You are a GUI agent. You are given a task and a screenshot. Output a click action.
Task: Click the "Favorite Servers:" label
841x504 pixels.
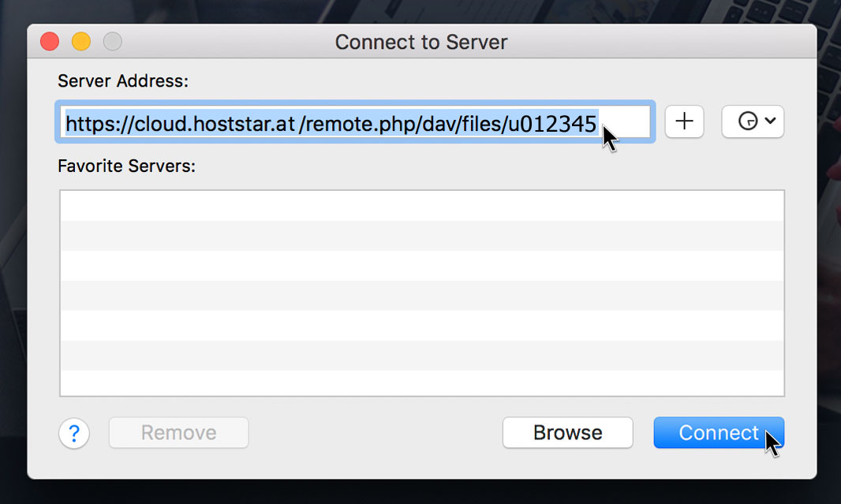(126, 166)
